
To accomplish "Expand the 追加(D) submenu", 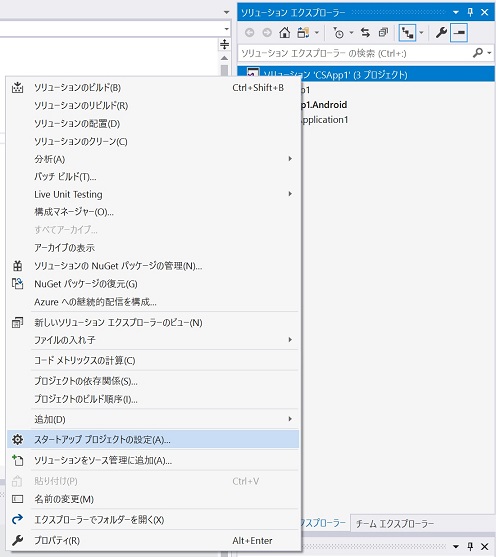I will coord(290,419).
